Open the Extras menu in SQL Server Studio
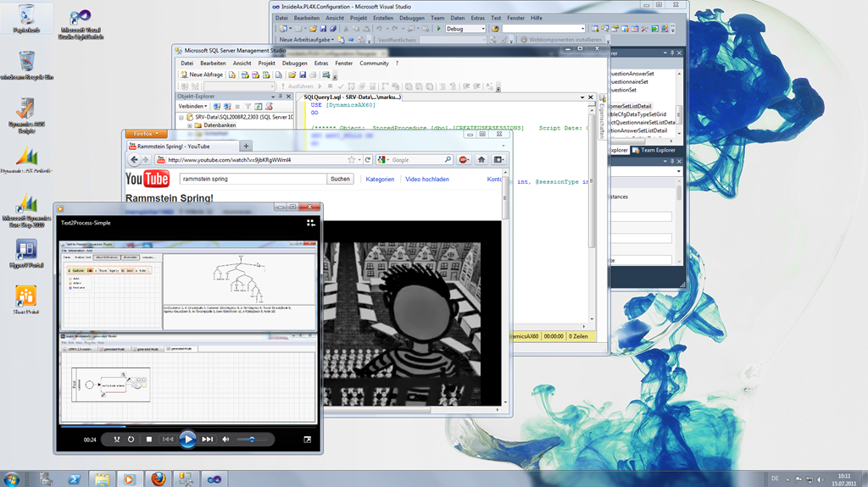 click(x=321, y=63)
